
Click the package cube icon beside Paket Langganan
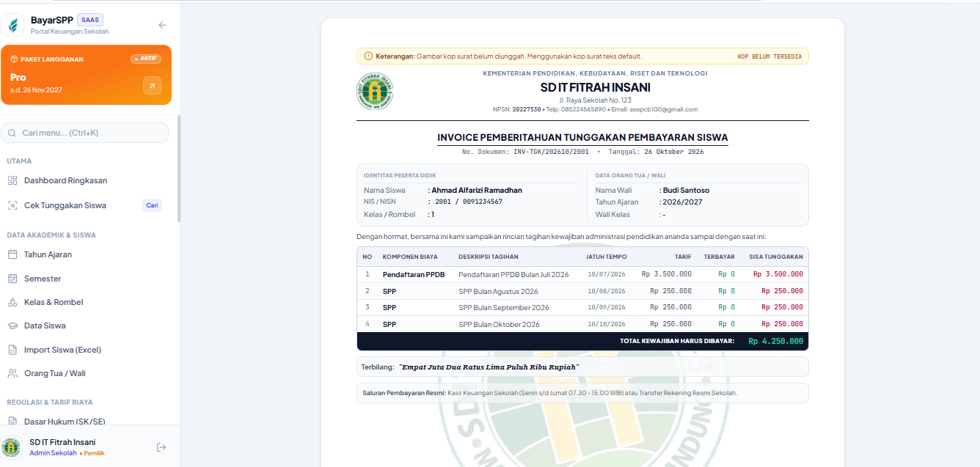[x=14, y=59]
